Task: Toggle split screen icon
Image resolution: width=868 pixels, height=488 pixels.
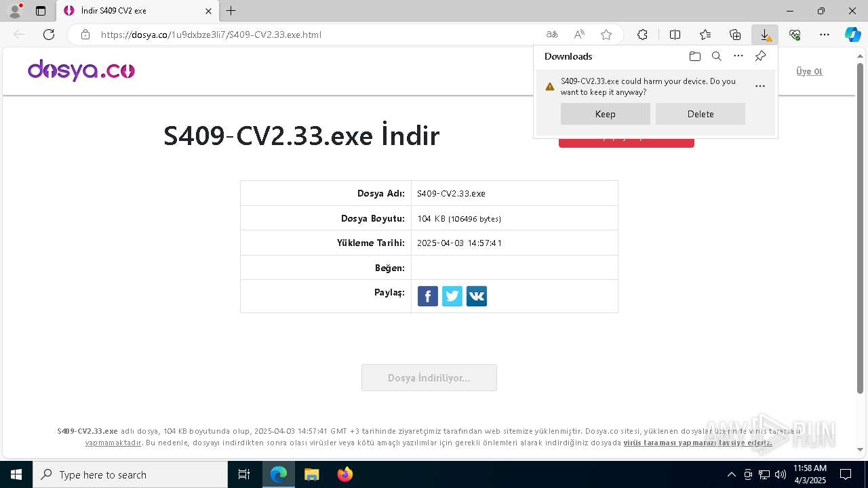Action: coord(675,35)
